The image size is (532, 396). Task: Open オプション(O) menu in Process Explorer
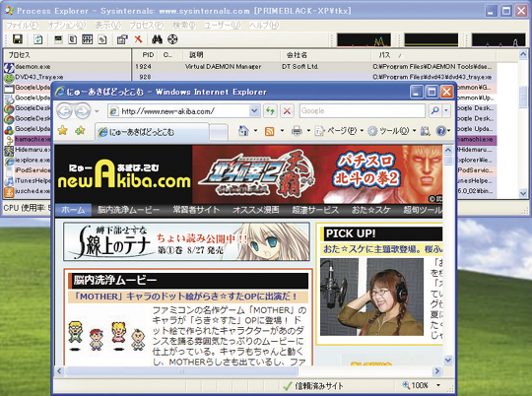tap(66, 25)
